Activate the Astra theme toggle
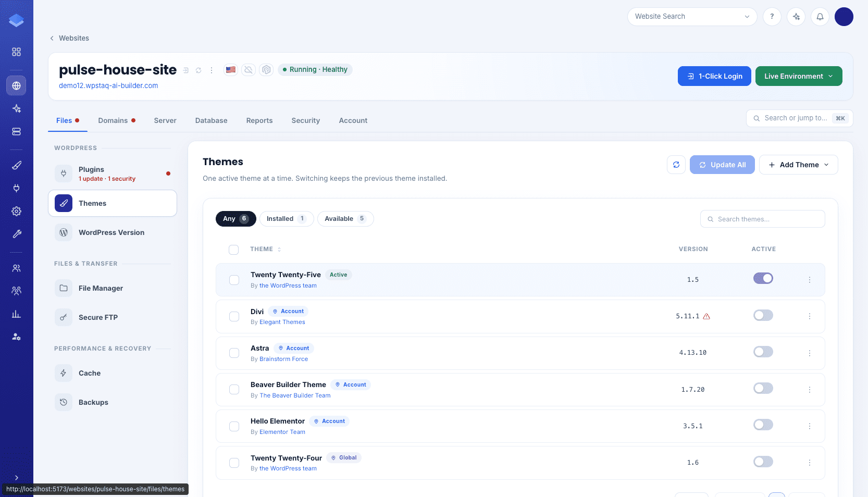Image resolution: width=868 pixels, height=497 pixels. (763, 352)
